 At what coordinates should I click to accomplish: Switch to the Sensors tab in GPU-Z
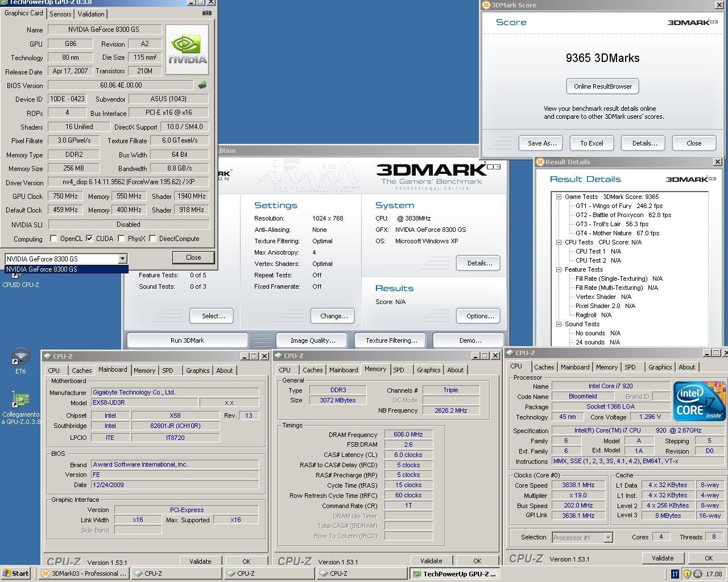[60, 14]
